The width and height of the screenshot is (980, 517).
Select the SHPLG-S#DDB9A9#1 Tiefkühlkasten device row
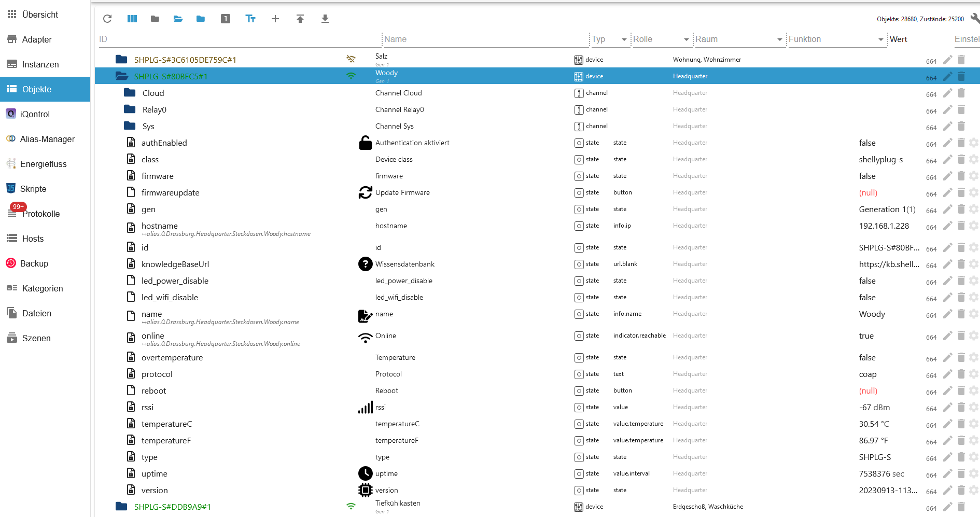pyautogui.click(x=173, y=507)
